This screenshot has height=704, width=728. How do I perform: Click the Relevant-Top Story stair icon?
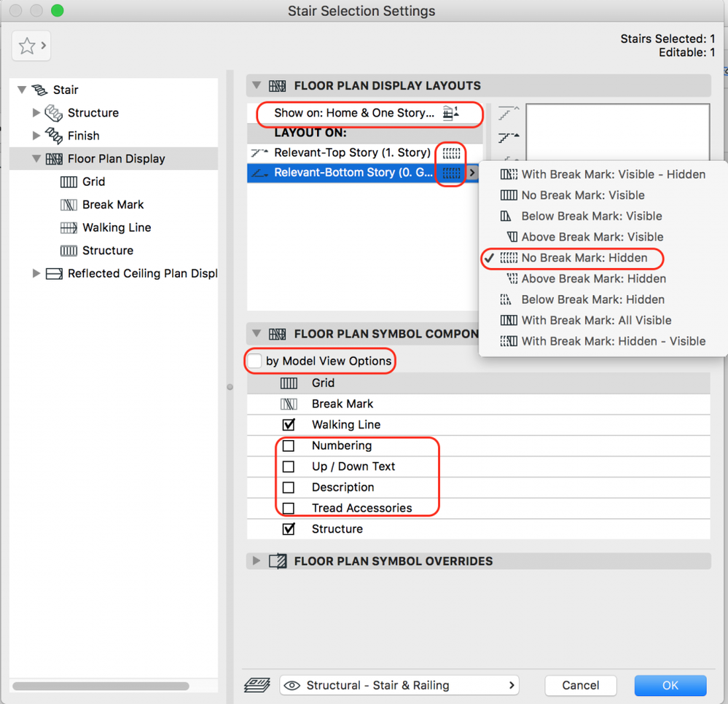259,152
